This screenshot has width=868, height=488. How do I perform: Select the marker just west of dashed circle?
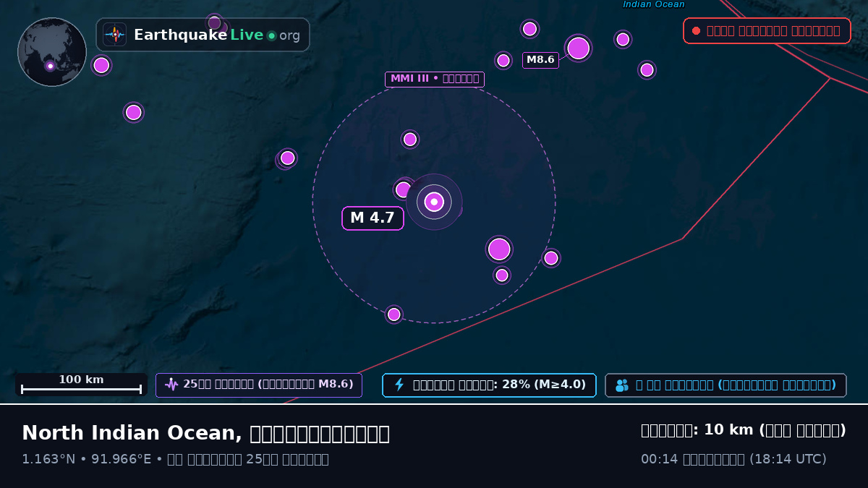click(288, 158)
